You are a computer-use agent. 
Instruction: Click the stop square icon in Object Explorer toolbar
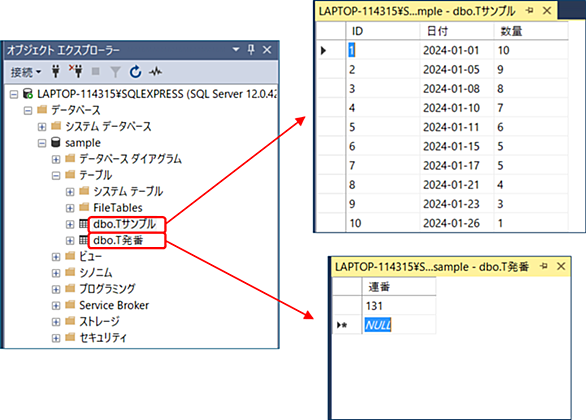pos(96,71)
